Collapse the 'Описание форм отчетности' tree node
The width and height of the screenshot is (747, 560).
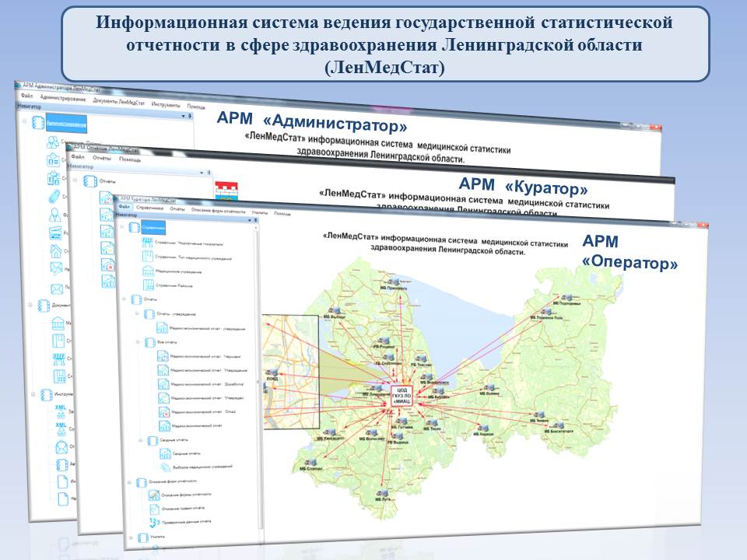coord(130,482)
